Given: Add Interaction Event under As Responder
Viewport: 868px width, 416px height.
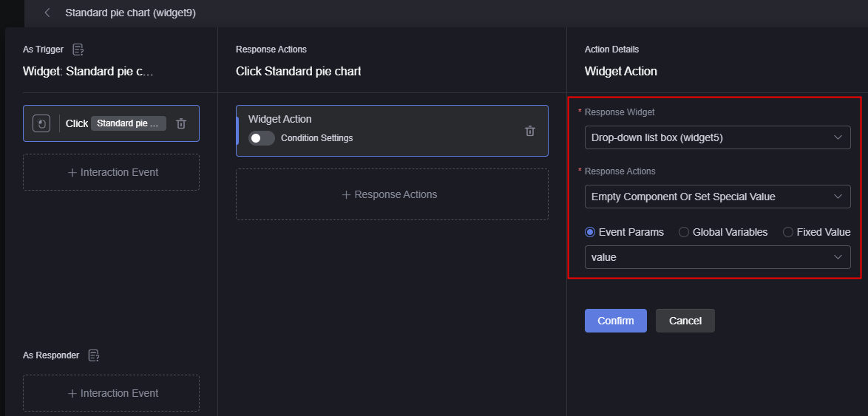Looking at the screenshot, I should click(111, 393).
